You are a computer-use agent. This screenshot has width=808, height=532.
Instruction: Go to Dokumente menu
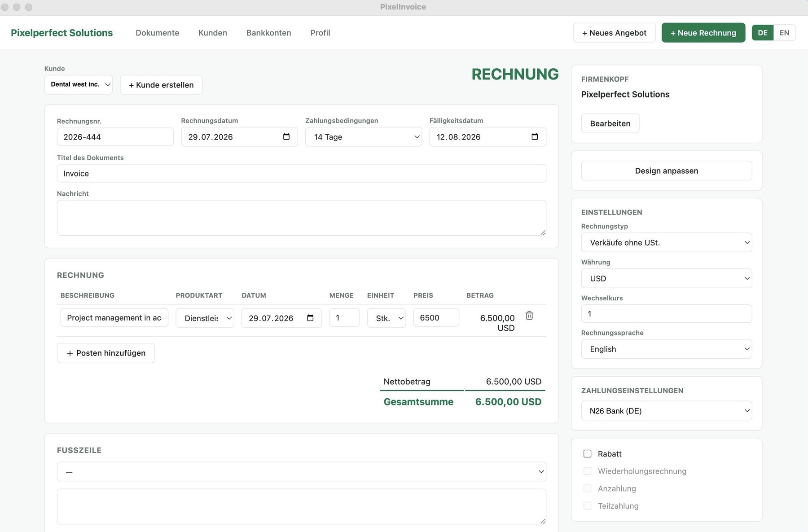pos(158,33)
